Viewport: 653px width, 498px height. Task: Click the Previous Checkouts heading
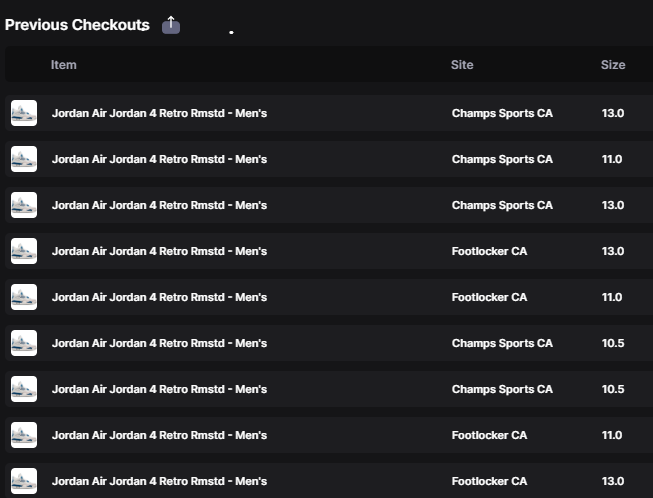click(x=77, y=25)
